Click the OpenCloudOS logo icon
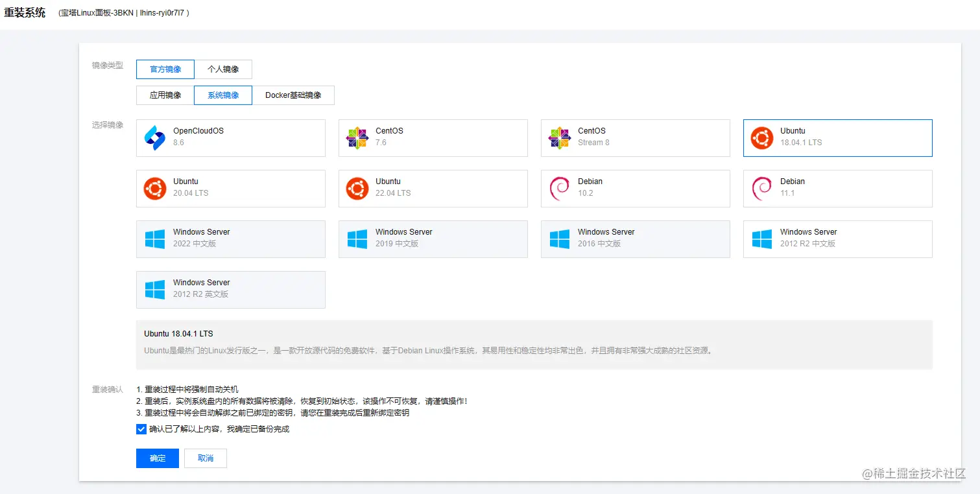Image resolution: width=980 pixels, height=494 pixels. pyautogui.click(x=155, y=138)
